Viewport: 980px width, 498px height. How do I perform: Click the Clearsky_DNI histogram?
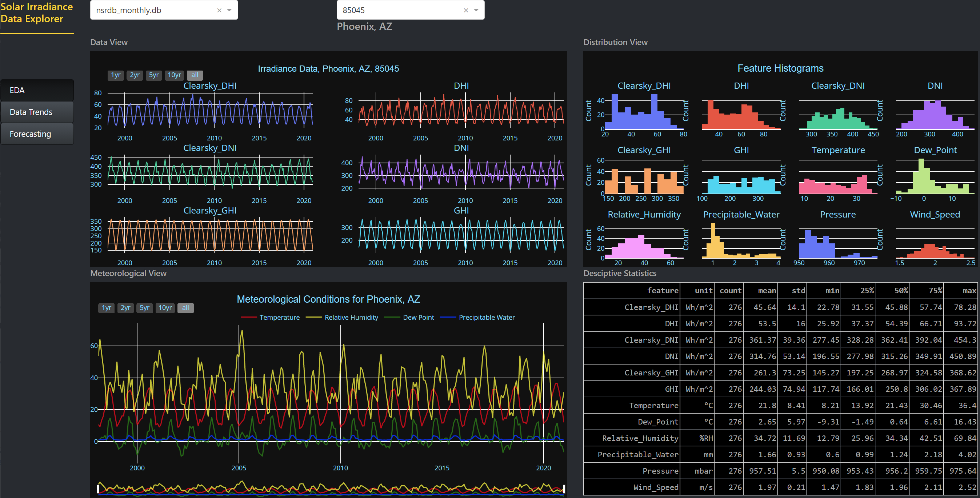[838, 118]
